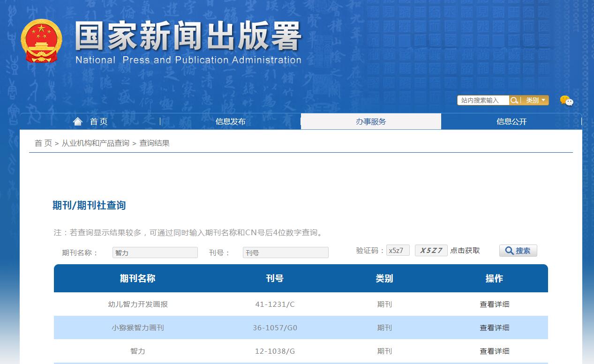The image size is (594, 364).
Task: Click inside the 刊号 combo field
Action: (285, 252)
